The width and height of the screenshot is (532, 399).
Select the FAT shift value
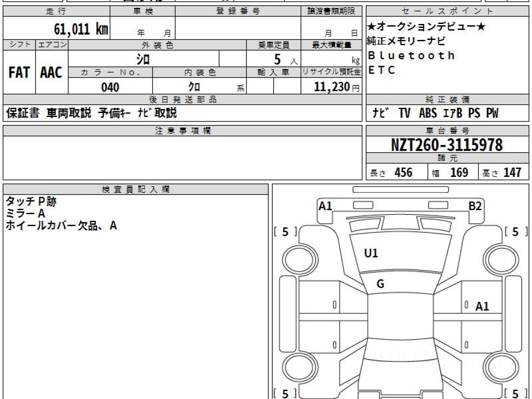[19, 73]
